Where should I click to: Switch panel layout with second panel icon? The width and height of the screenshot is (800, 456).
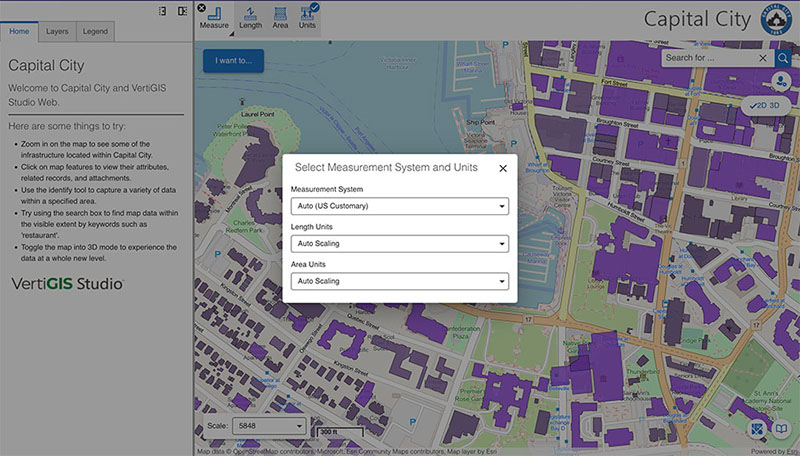[x=182, y=11]
